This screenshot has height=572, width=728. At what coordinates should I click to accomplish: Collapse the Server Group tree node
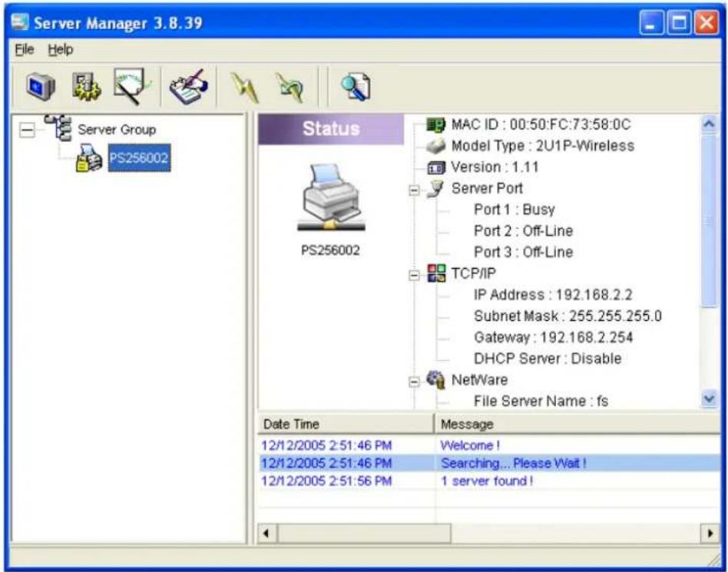click(x=27, y=130)
